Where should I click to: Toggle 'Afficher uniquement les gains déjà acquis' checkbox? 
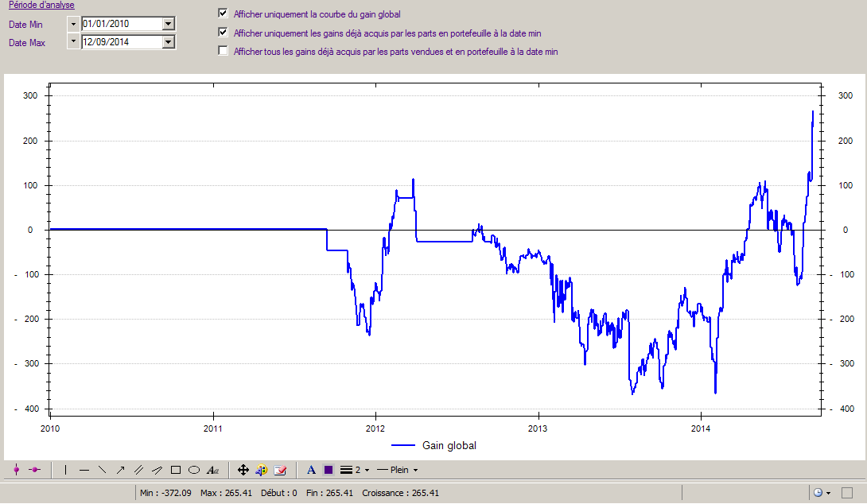[223, 33]
